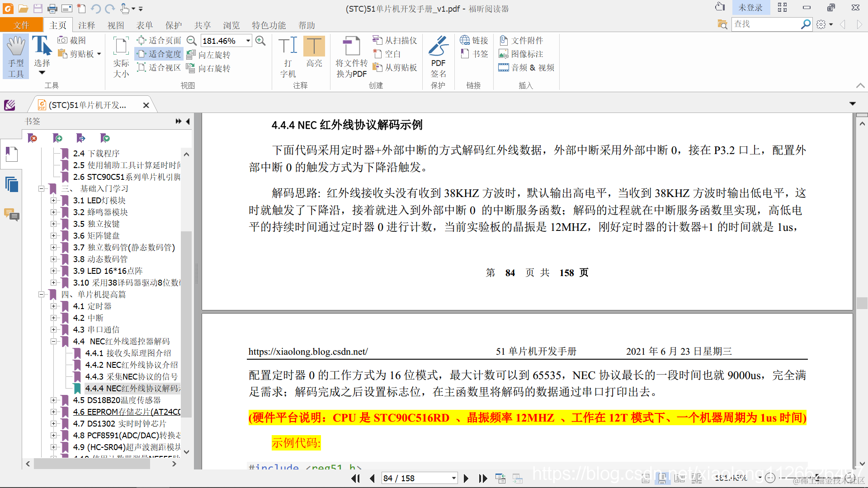Open the 注释 ribbon tab
This screenshot has width=868, height=488.
click(x=87, y=25)
